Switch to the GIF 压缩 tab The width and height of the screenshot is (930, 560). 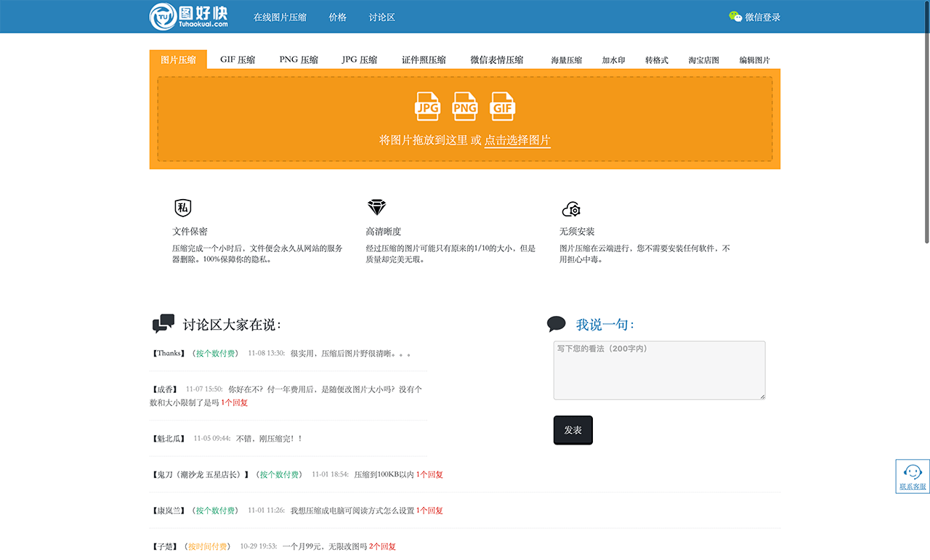coord(238,60)
